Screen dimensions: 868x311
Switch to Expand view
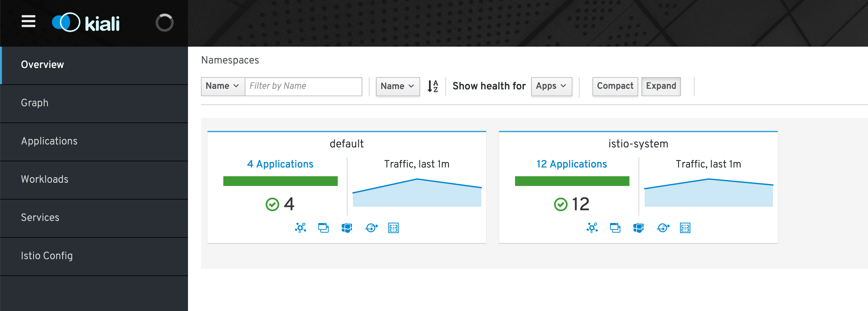pyautogui.click(x=661, y=86)
